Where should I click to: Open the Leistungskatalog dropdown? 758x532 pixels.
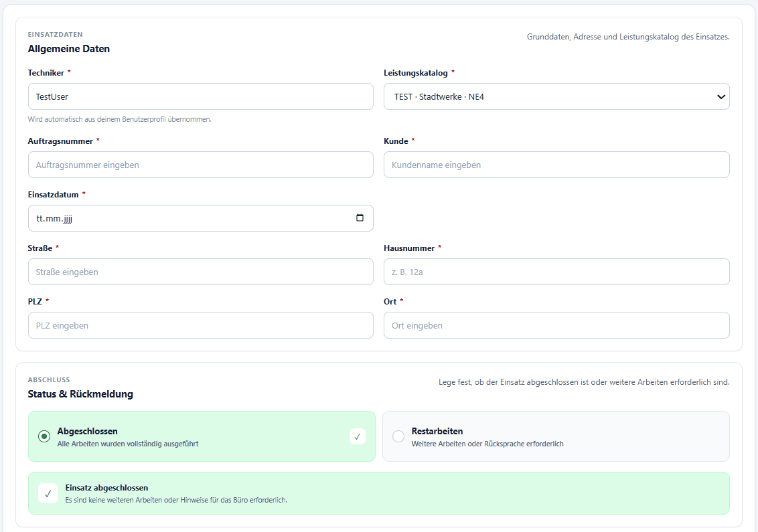point(556,96)
